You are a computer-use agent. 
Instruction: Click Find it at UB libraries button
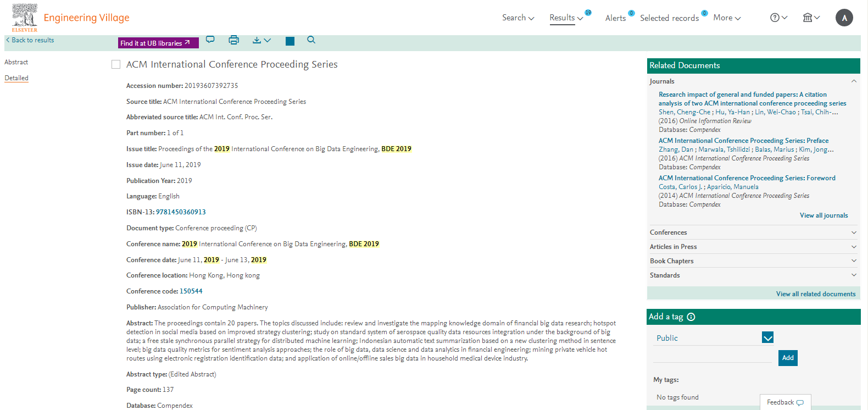(x=158, y=43)
